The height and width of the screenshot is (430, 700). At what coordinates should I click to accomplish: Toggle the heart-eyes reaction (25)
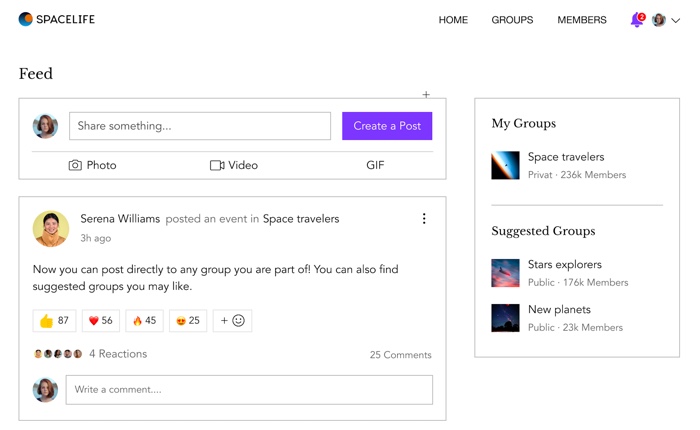point(188,321)
